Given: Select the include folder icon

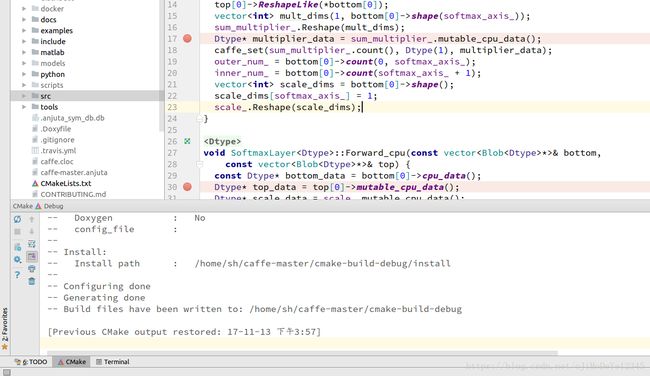Looking at the screenshot, I should (x=35, y=41).
